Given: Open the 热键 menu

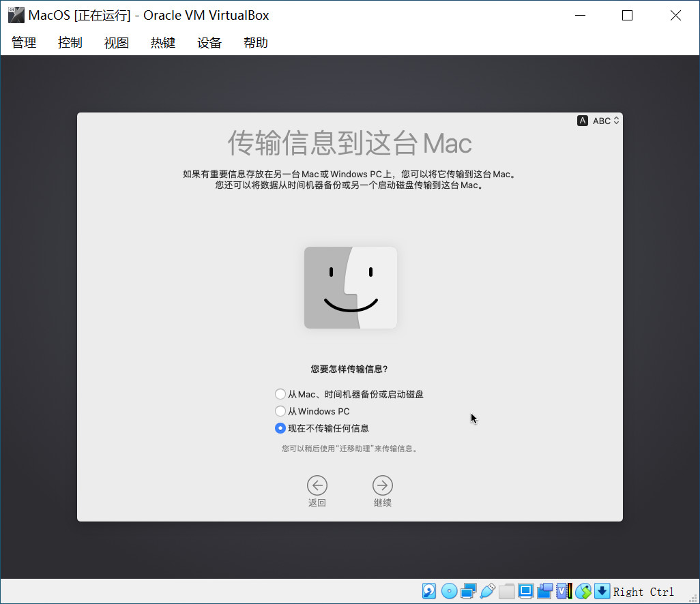Looking at the screenshot, I should (163, 42).
